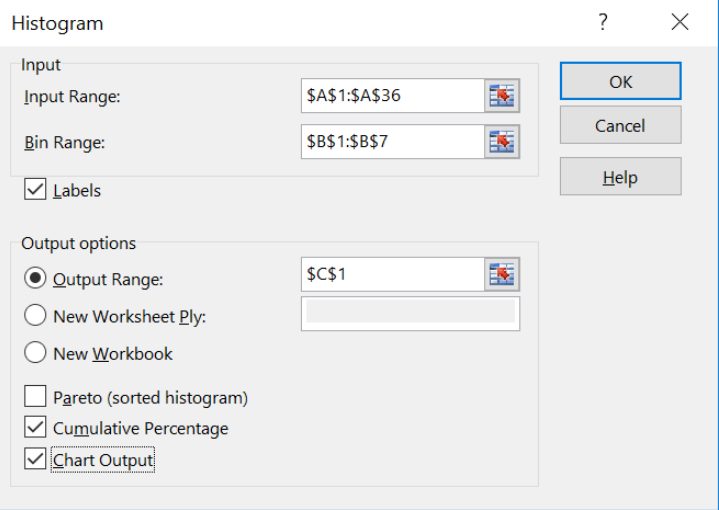719x510 pixels.
Task: Click the Input Range label text
Action: [x=72, y=97]
